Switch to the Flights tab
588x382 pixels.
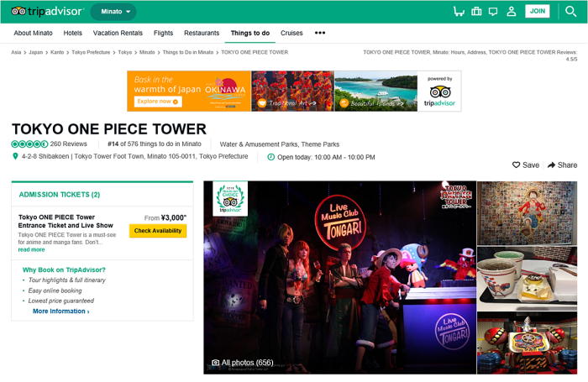163,33
